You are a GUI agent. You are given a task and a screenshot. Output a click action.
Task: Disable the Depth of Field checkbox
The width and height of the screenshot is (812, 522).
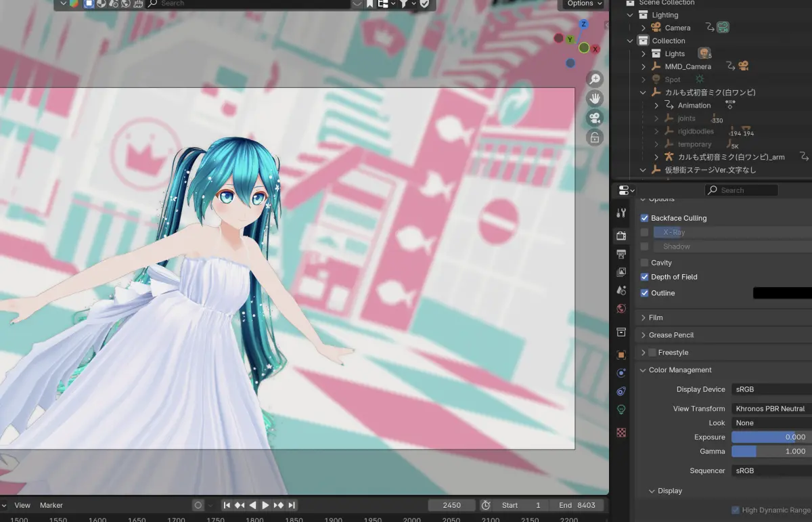(644, 277)
